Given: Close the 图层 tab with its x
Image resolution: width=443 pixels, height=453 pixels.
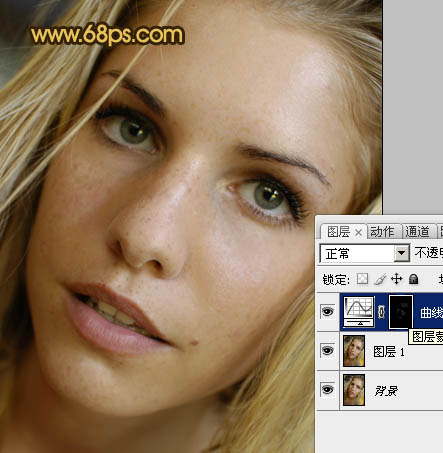Looking at the screenshot, I should click(x=358, y=232).
